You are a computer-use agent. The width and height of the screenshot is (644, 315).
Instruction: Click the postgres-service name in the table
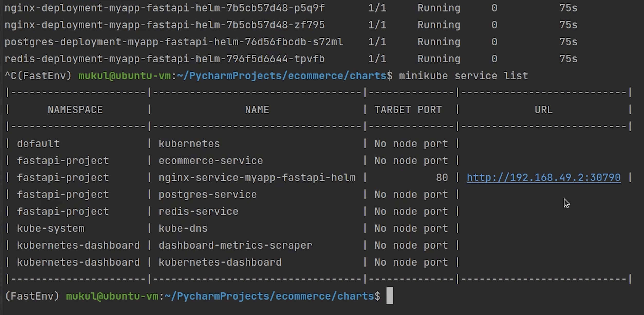click(x=208, y=194)
